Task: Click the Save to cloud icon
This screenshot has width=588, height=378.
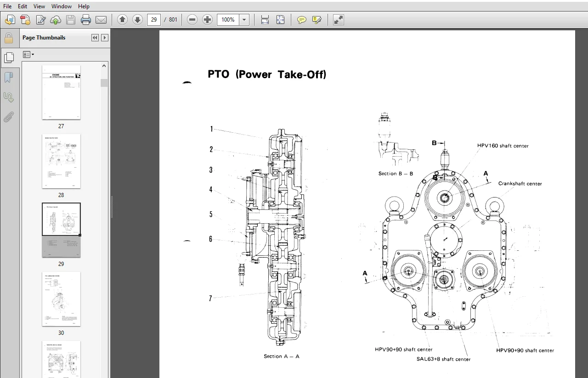Action: (56, 20)
